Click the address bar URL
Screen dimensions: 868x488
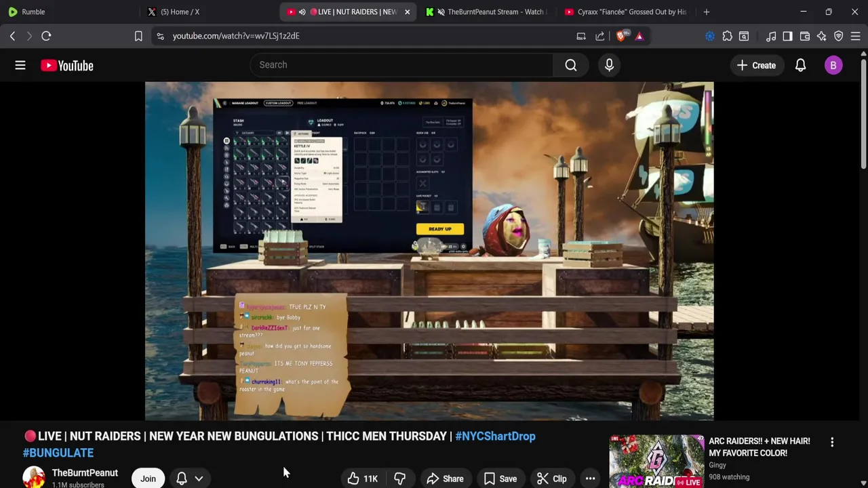(x=236, y=36)
